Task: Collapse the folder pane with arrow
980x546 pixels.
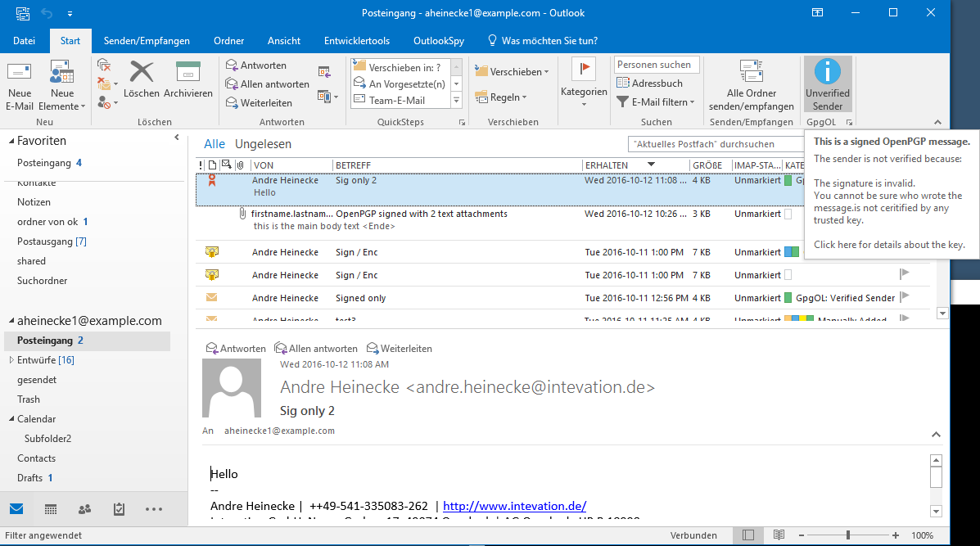Action: click(177, 138)
